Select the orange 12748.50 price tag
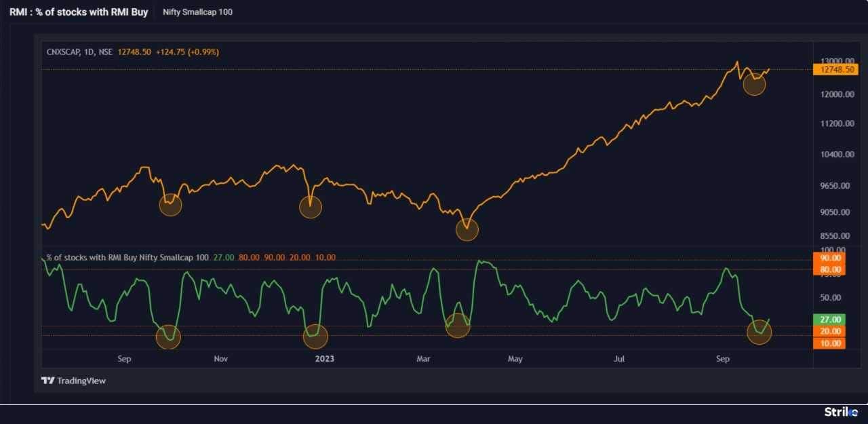This screenshot has width=868, height=424. pos(837,69)
